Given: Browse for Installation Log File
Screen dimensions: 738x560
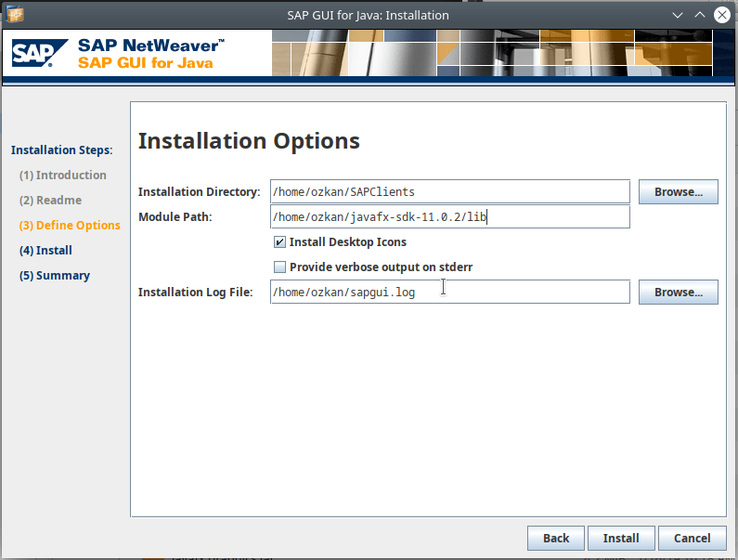Looking at the screenshot, I should pos(679,292).
